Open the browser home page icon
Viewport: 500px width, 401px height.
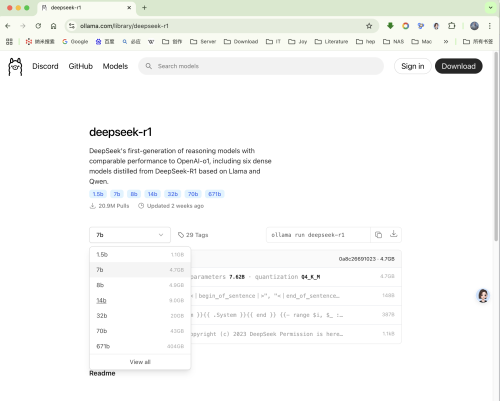click(x=53, y=26)
